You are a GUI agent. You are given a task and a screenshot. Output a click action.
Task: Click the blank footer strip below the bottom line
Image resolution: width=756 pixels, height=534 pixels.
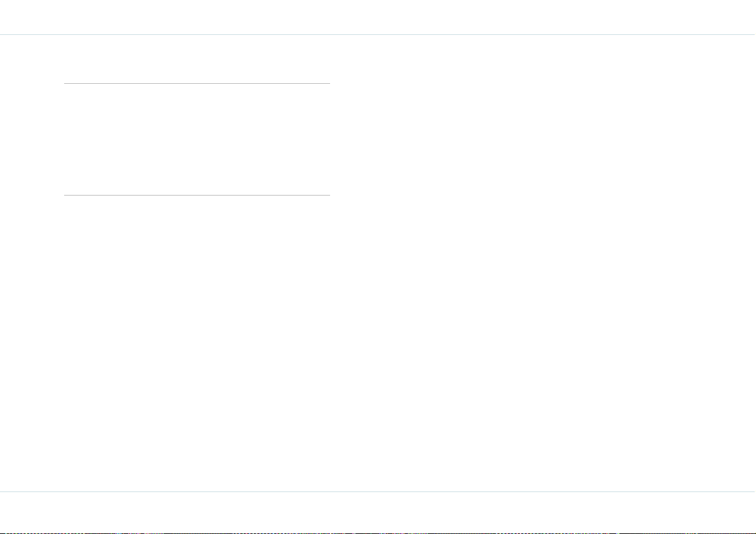378,512
